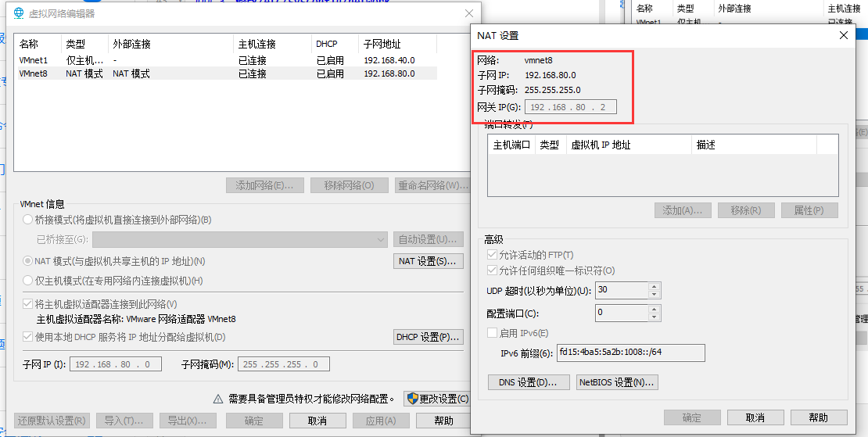
Task: Click the IPv6 前缀 input field
Action: pyautogui.click(x=630, y=353)
